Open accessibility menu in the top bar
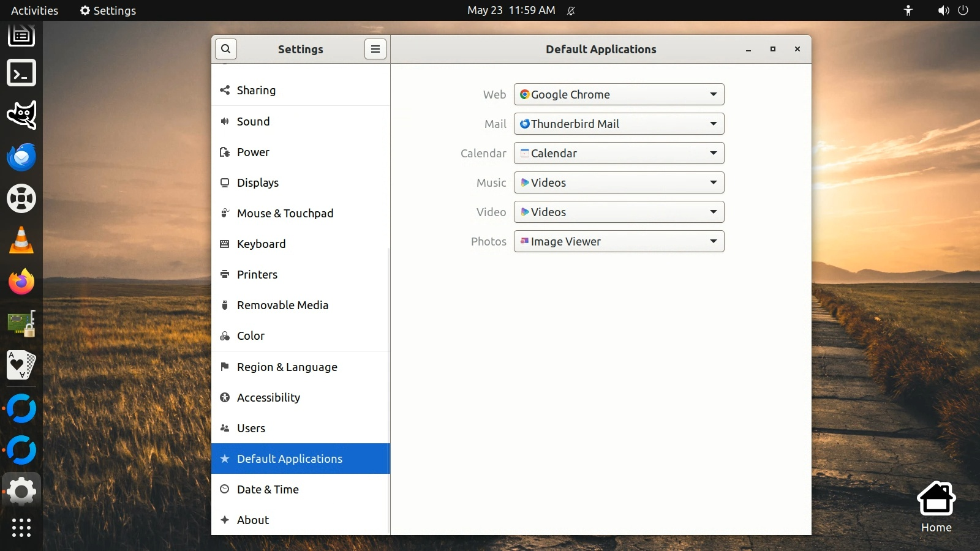This screenshot has width=980, height=551. coord(908,10)
